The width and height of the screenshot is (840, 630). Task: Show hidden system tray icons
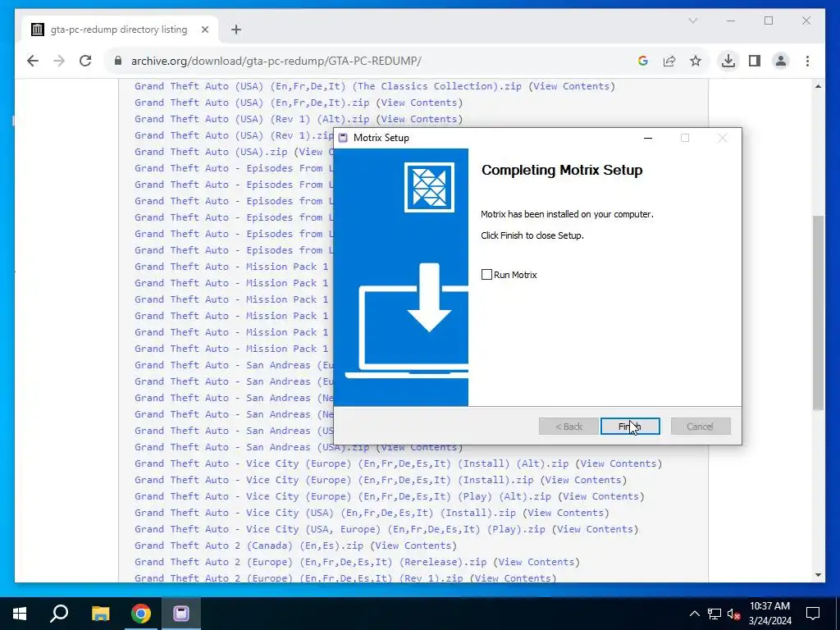[694, 614]
